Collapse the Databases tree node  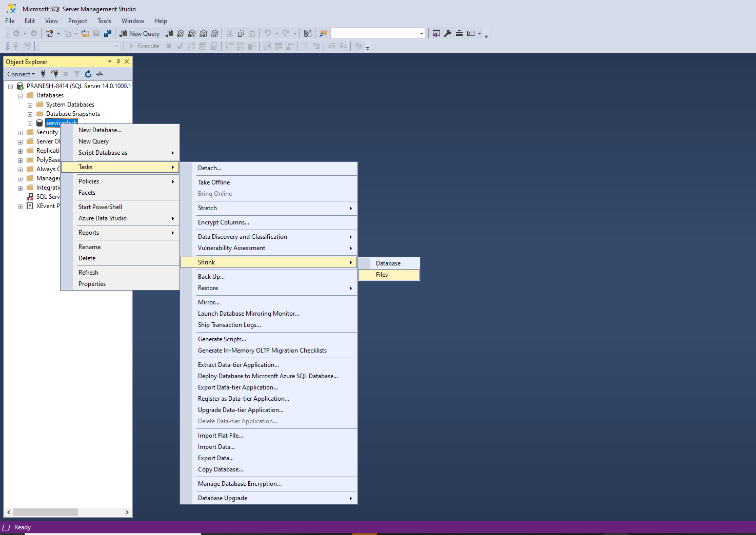[20, 96]
